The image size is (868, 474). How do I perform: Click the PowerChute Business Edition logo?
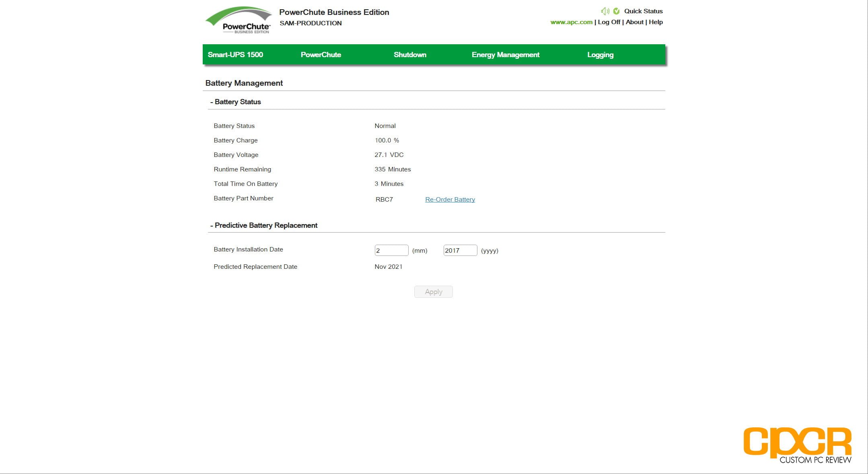click(239, 20)
